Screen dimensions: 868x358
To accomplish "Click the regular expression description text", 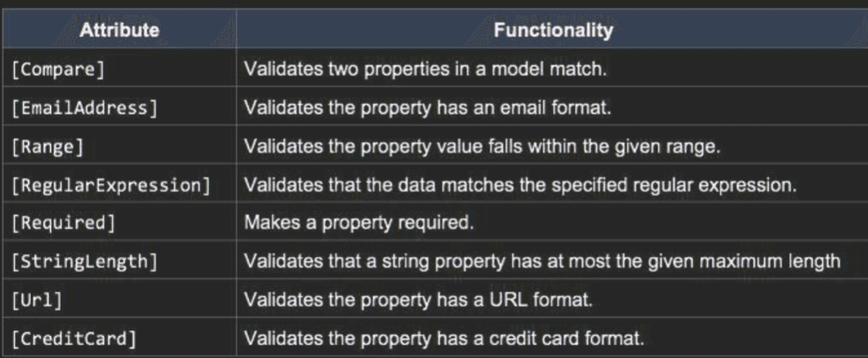I will coord(520,184).
